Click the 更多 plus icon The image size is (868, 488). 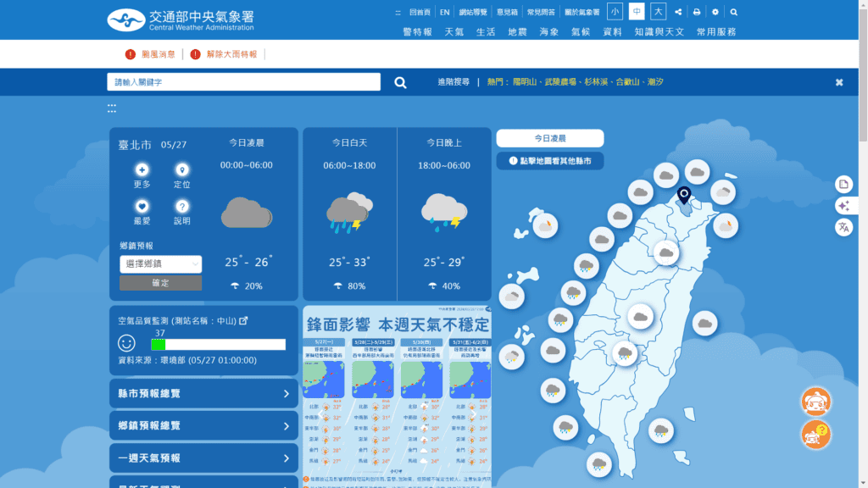(142, 169)
